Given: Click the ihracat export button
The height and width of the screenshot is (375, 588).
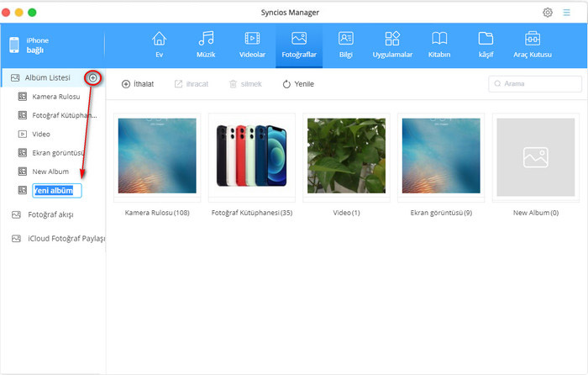Looking at the screenshot, I should point(192,84).
